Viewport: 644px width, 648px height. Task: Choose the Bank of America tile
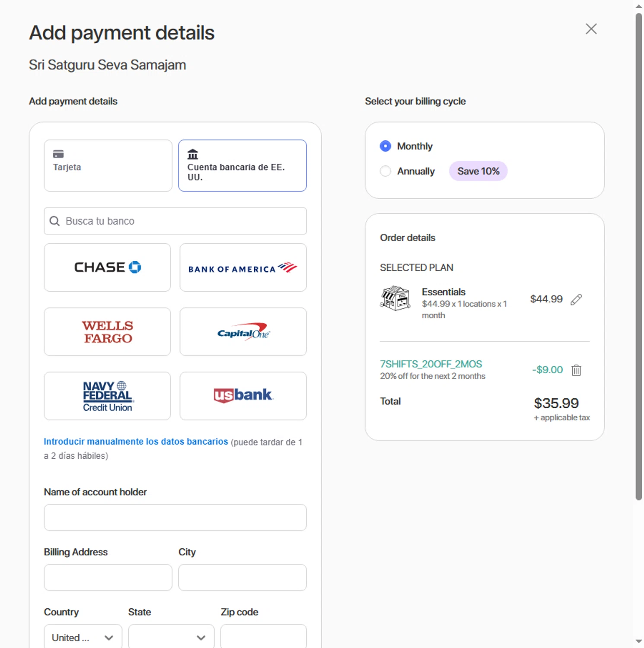tap(243, 267)
